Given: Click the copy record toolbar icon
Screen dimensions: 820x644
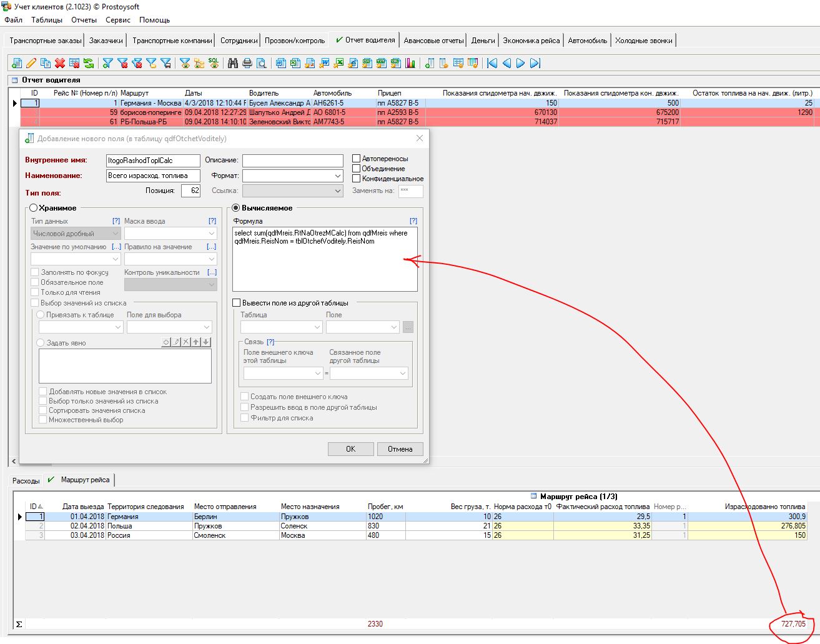Looking at the screenshot, I should coord(45,63).
